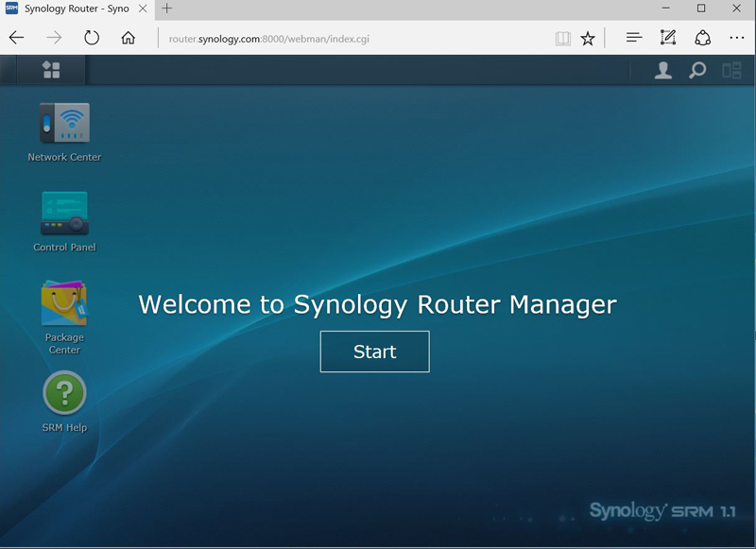Make a web note with the pen icon

point(668,38)
